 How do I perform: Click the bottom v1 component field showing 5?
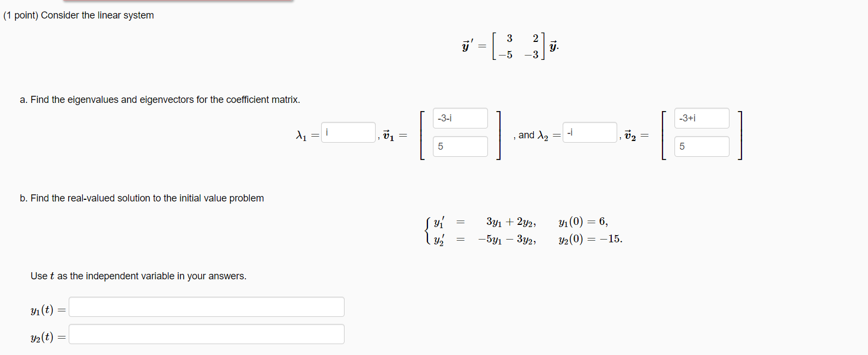point(460,146)
